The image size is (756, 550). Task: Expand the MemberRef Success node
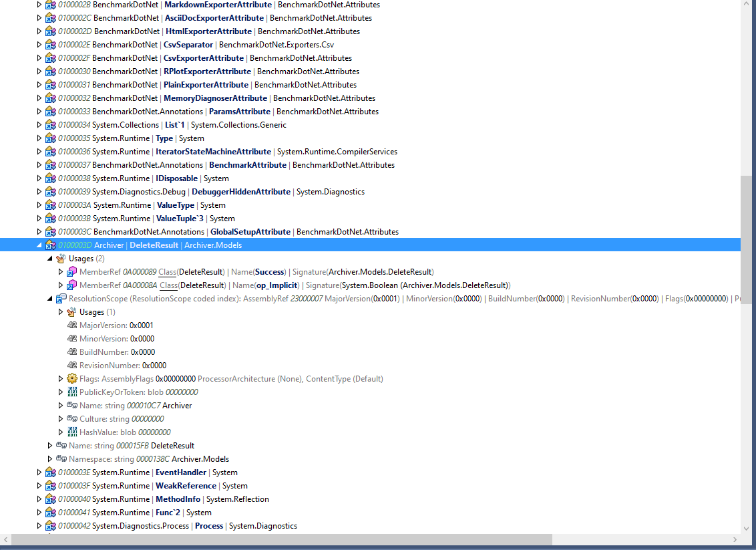click(x=61, y=272)
